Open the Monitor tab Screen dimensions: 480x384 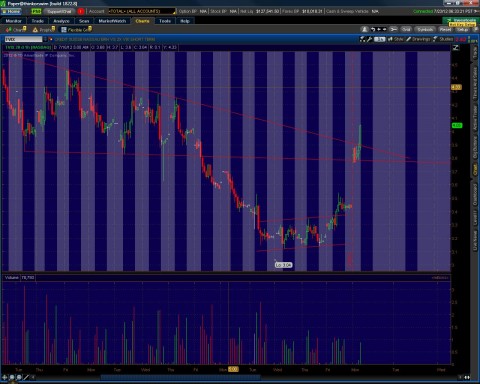point(14,21)
